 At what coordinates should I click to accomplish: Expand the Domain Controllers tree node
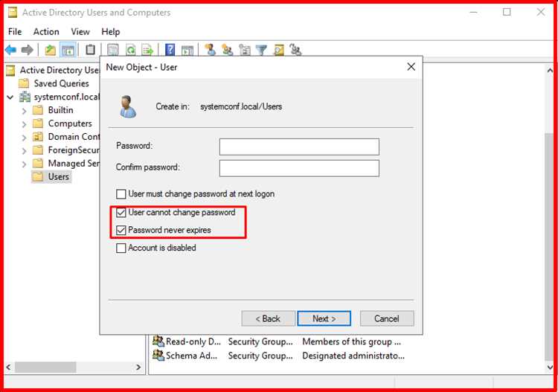[x=24, y=138]
